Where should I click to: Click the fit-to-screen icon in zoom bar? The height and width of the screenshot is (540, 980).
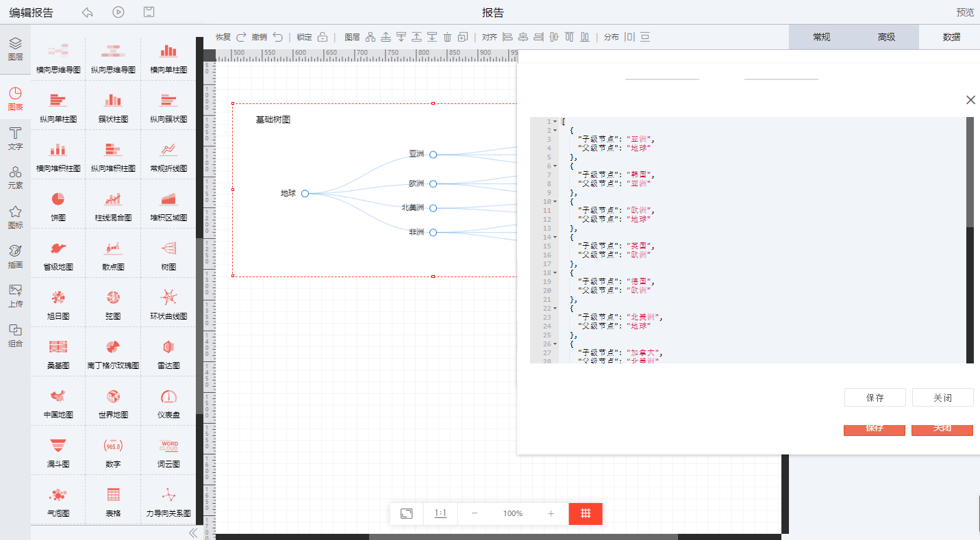click(x=407, y=513)
